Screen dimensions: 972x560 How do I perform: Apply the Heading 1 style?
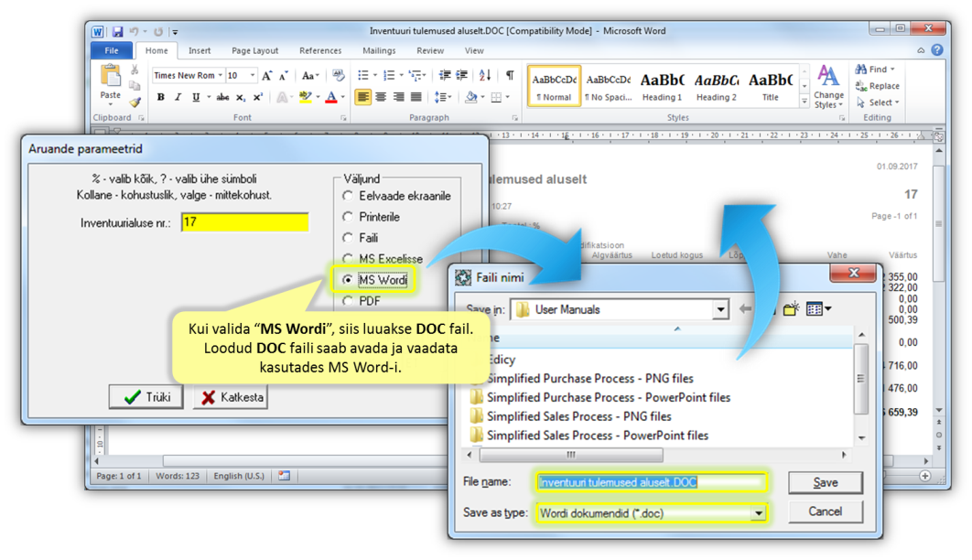click(662, 86)
